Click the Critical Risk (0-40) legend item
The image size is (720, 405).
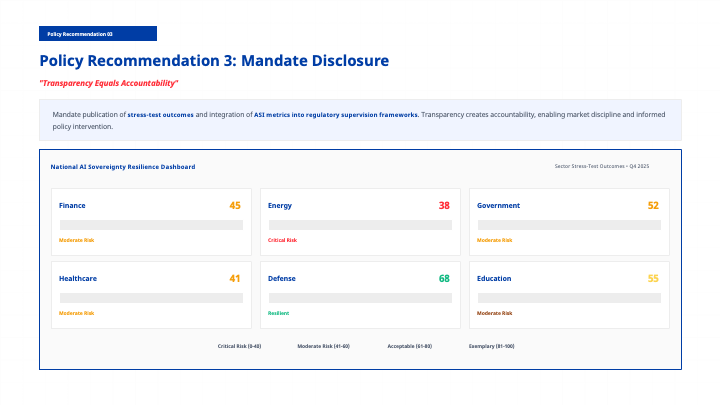[239, 346]
